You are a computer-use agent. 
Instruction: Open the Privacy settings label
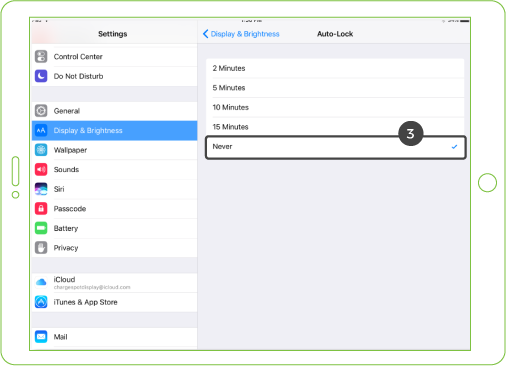(66, 248)
